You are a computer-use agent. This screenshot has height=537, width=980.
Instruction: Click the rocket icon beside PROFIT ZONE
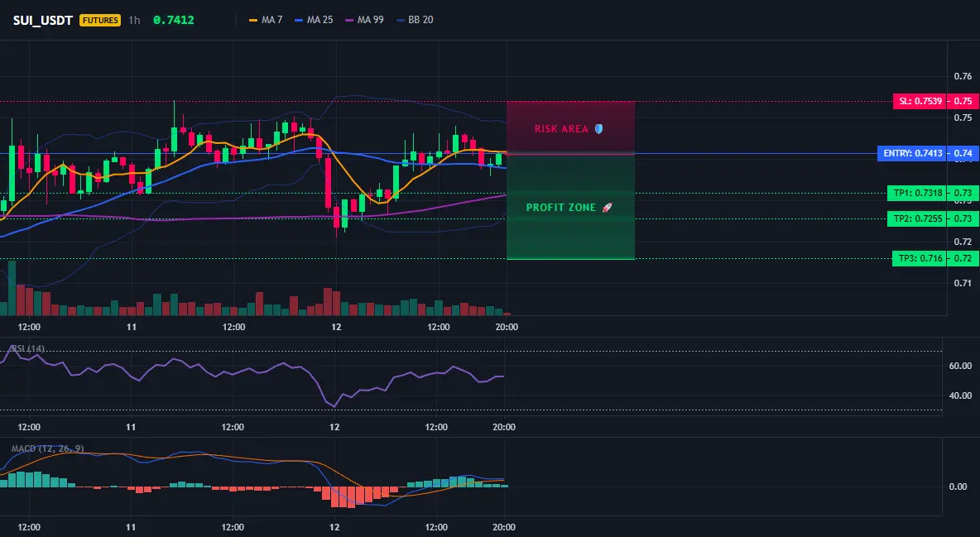tap(607, 208)
